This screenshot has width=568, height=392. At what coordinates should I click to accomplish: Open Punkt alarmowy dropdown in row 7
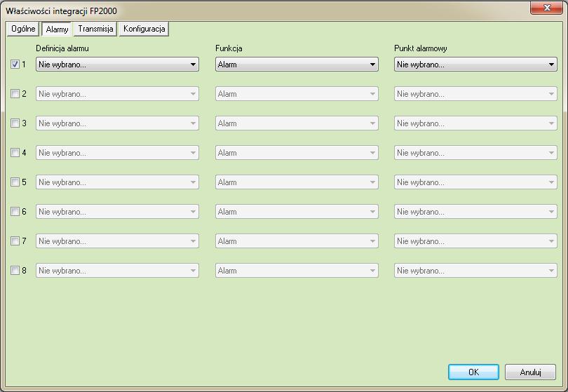475,241
